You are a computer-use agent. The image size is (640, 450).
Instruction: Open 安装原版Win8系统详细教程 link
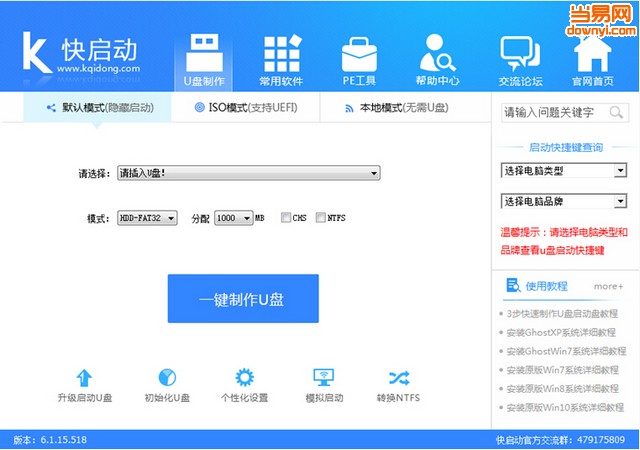click(x=562, y=388)
